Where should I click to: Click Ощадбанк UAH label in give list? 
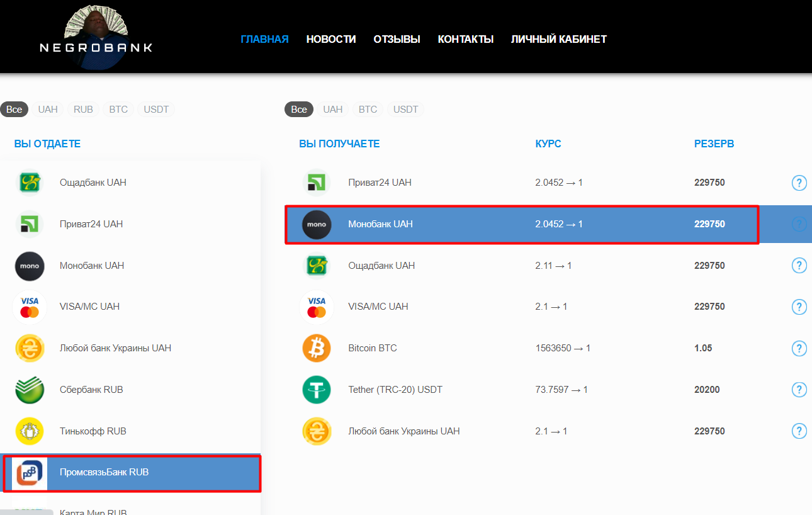point(93,183)
